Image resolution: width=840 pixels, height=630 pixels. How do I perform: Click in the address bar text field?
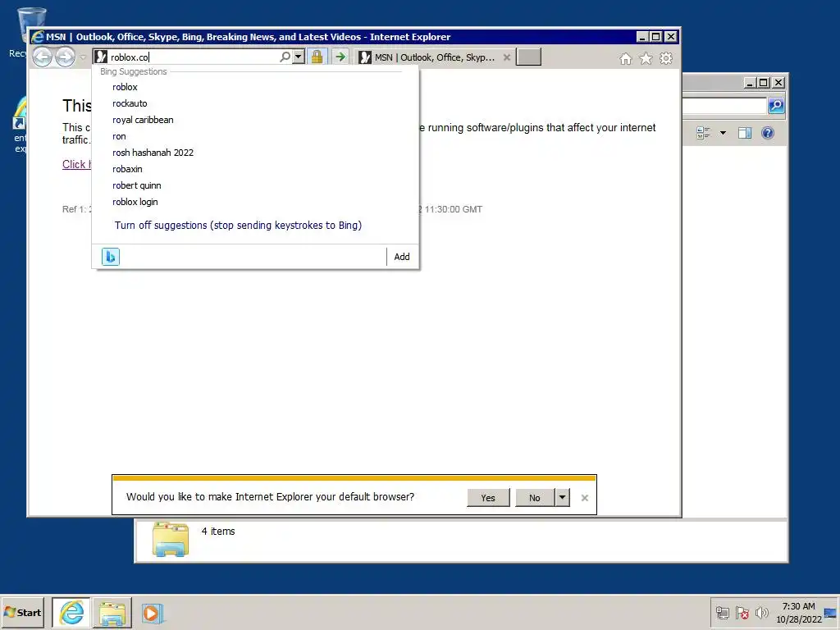tap(193, 57)
